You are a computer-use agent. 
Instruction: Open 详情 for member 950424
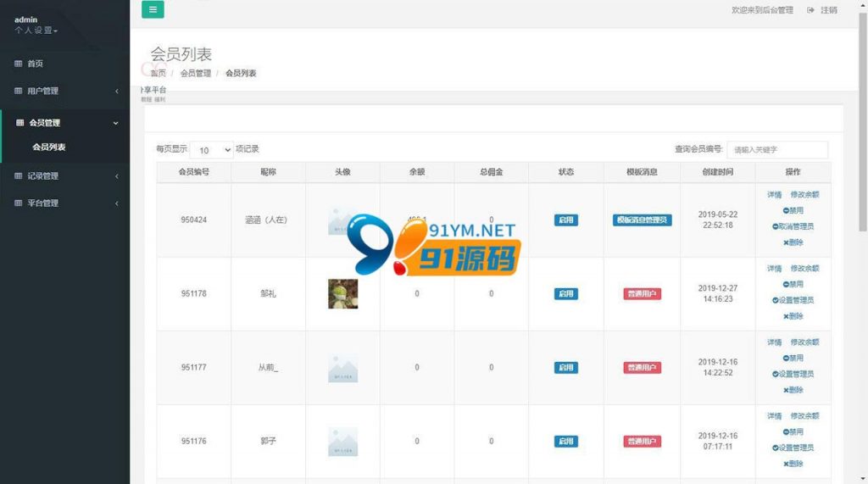775,195
